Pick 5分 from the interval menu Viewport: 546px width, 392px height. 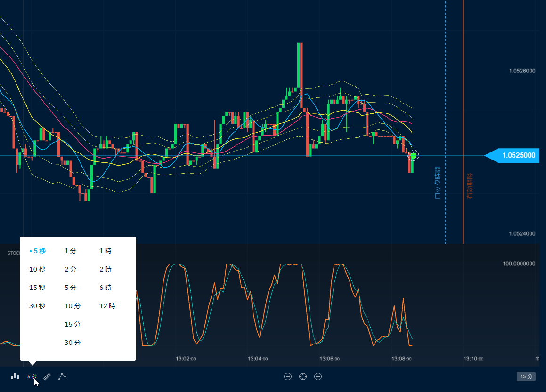point(71,288)
